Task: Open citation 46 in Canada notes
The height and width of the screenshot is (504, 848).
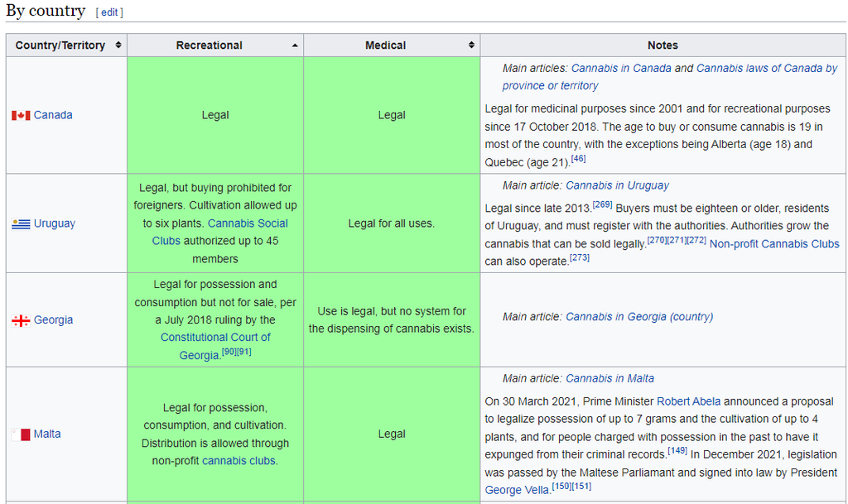Action: pyautogui.click(x=578, y=159)
